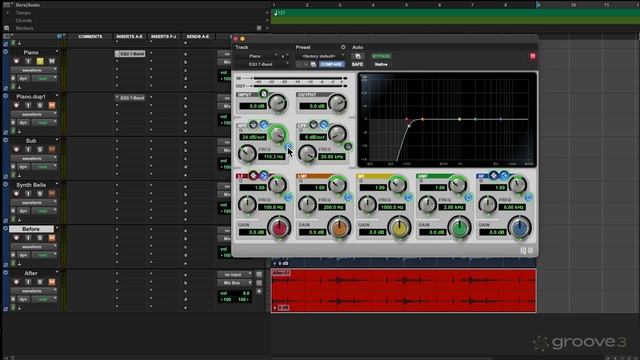Mute the After track
The height and width of the screenshot is (360, 640).
[x=51, y=282]
